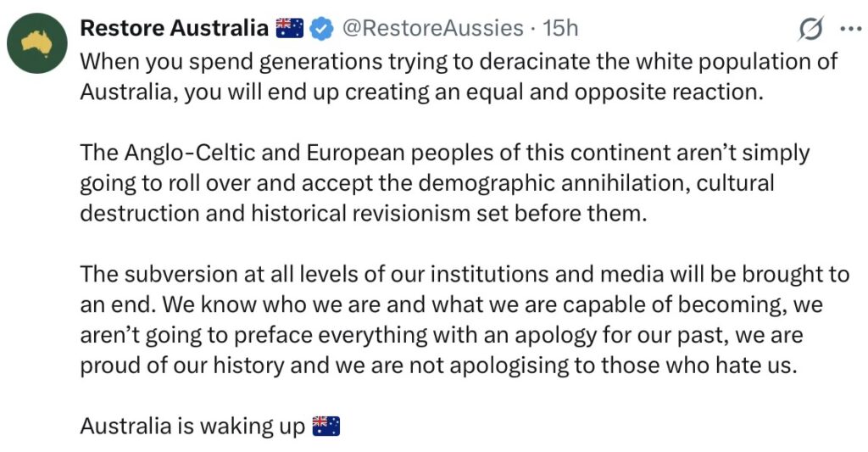Screen dimensions: 868x452
Task: Open the three-dot more options menu
Action: (849, 29)
